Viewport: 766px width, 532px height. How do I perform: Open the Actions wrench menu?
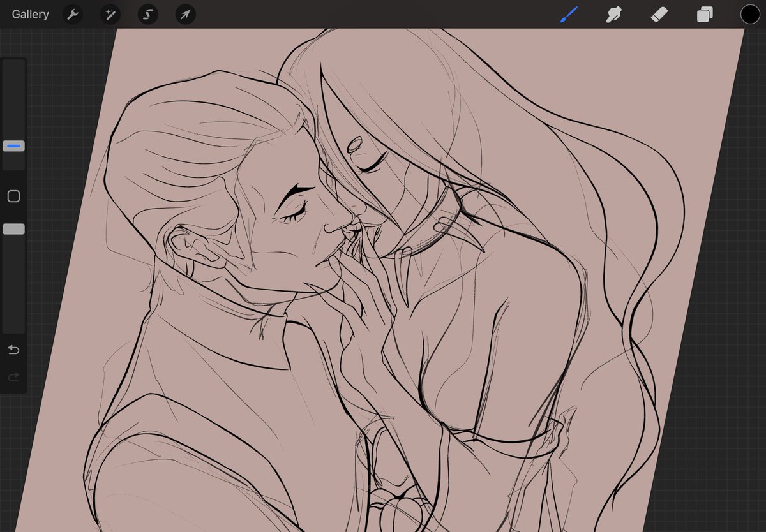click(73, 14)
